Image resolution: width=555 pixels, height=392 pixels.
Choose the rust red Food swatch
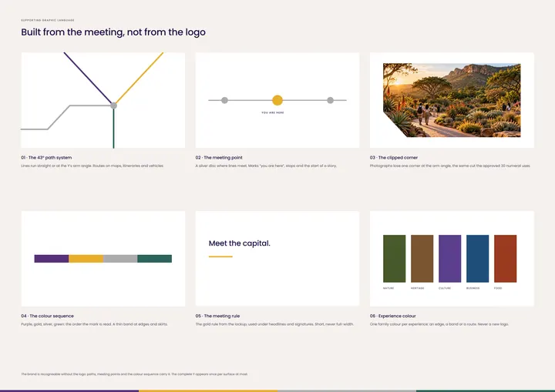(506, 259)
